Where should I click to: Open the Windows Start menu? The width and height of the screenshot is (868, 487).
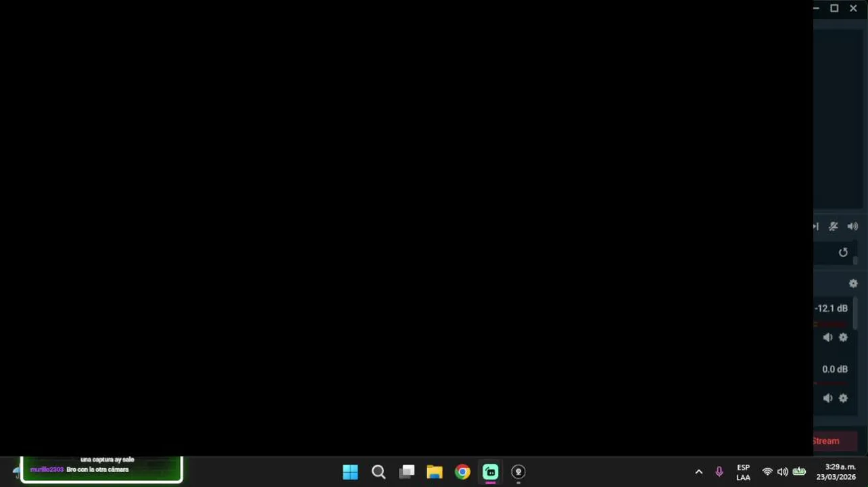point(350,472)
